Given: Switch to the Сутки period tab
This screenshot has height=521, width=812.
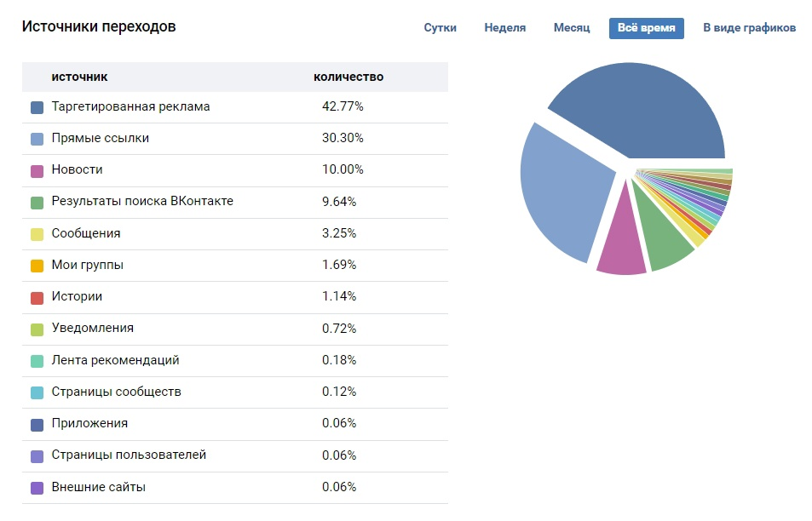Looking at the screenshot, I should click(x=440, y=28).
